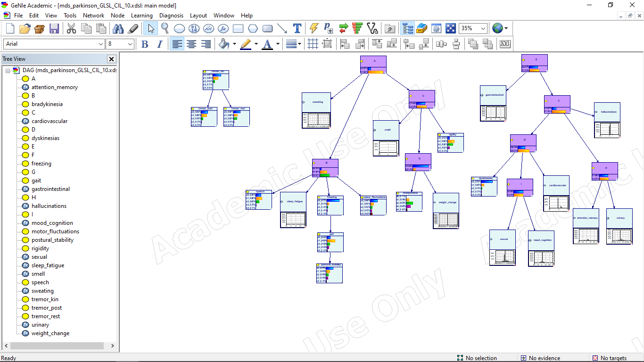Toggle italic text formatting
This screenshot has width=644, height=362.
(x=159, y=44)
